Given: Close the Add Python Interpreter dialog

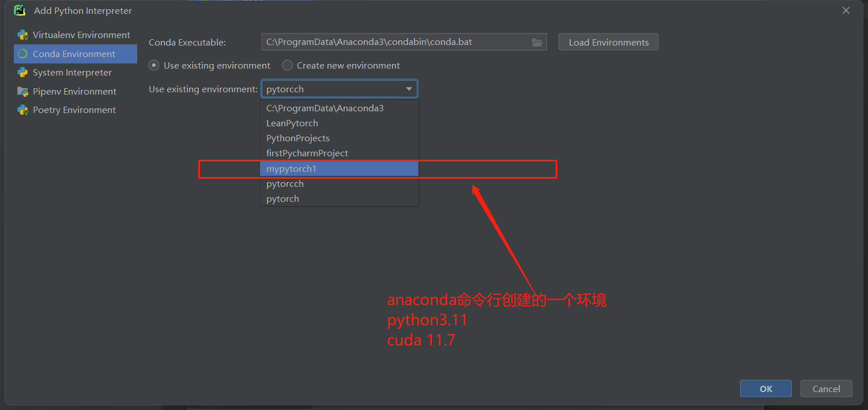Looking at the screenshot, I should (x=846, y=10).
